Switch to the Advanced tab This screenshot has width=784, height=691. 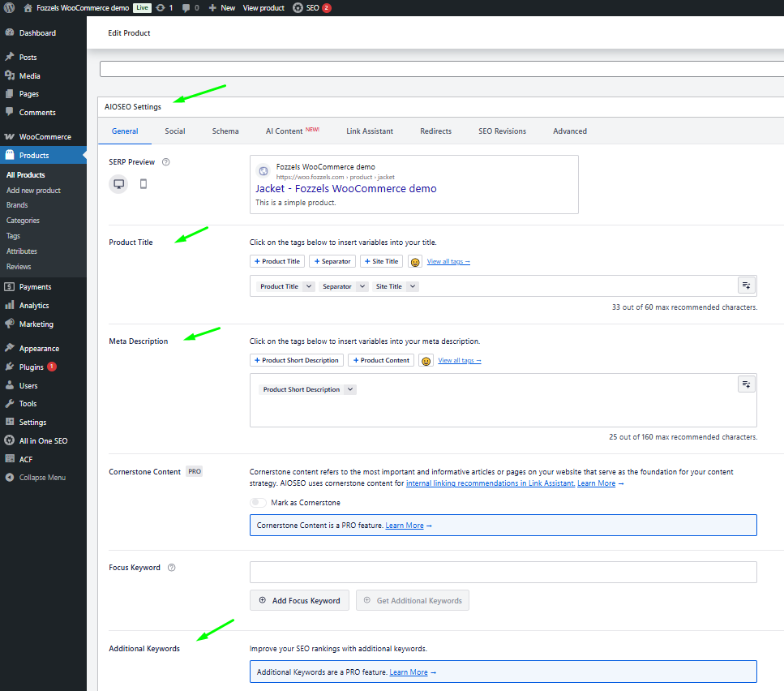tap(569, 131)
